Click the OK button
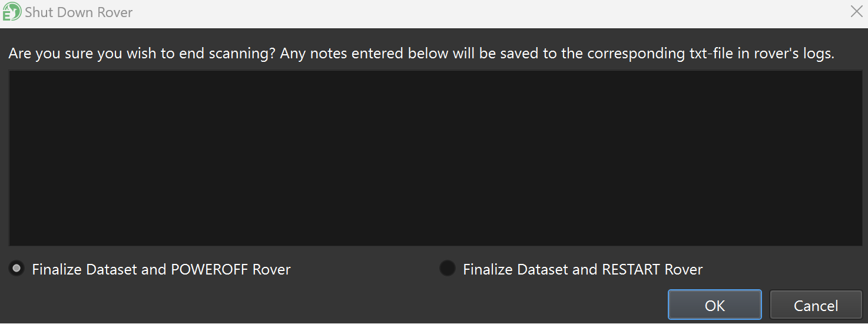Screen dimensions: 868x324 coord(714,305)
